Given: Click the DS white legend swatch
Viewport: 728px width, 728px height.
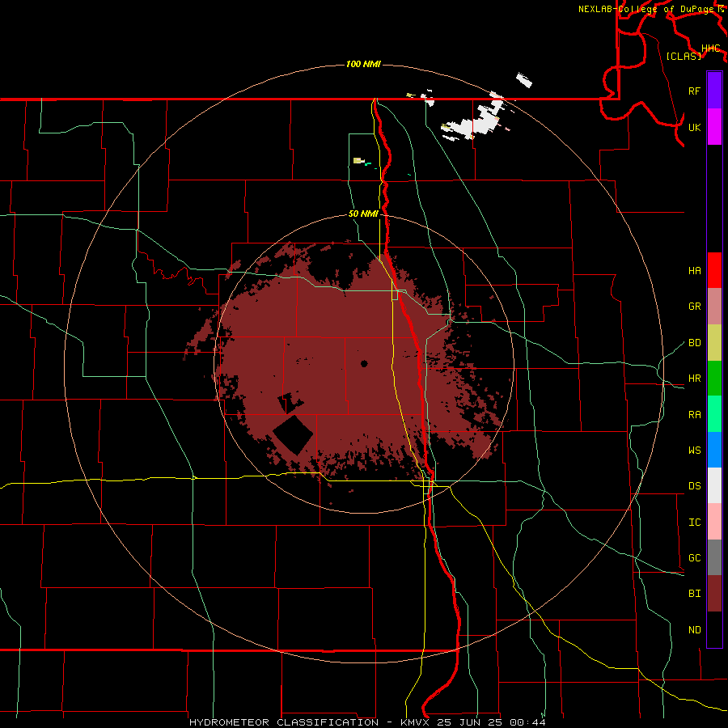Looking at the screenshot, I should point(714,485).
